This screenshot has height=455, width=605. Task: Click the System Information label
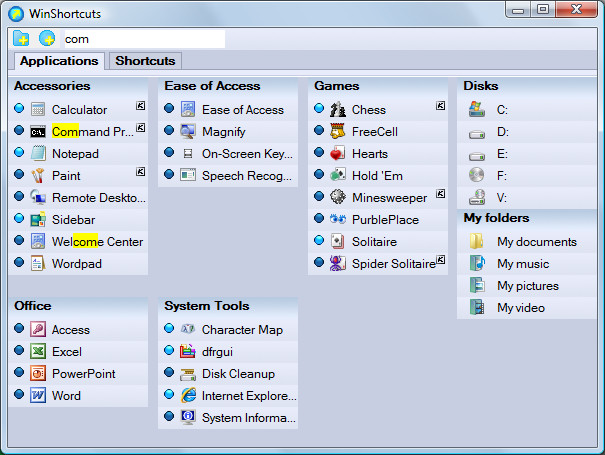tap(249, 418)
